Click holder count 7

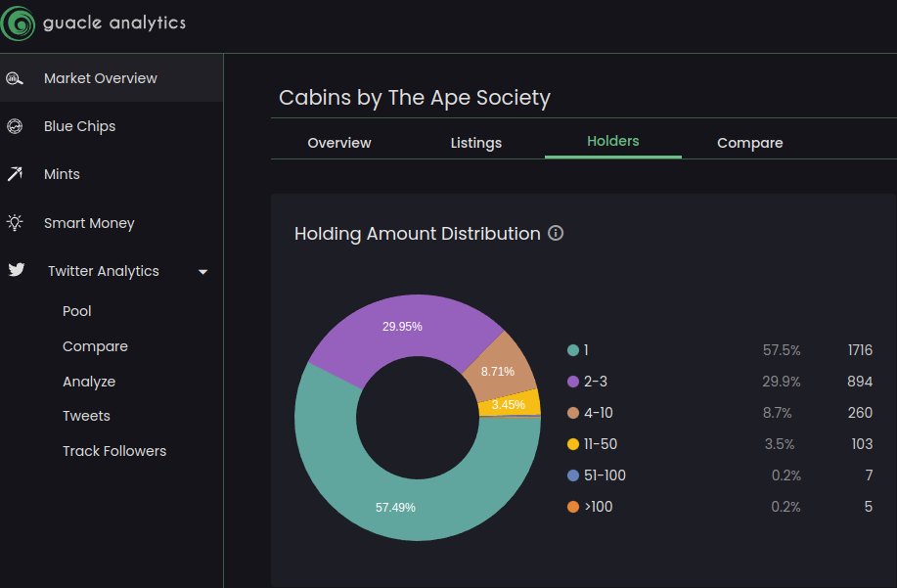click(869, 475)
